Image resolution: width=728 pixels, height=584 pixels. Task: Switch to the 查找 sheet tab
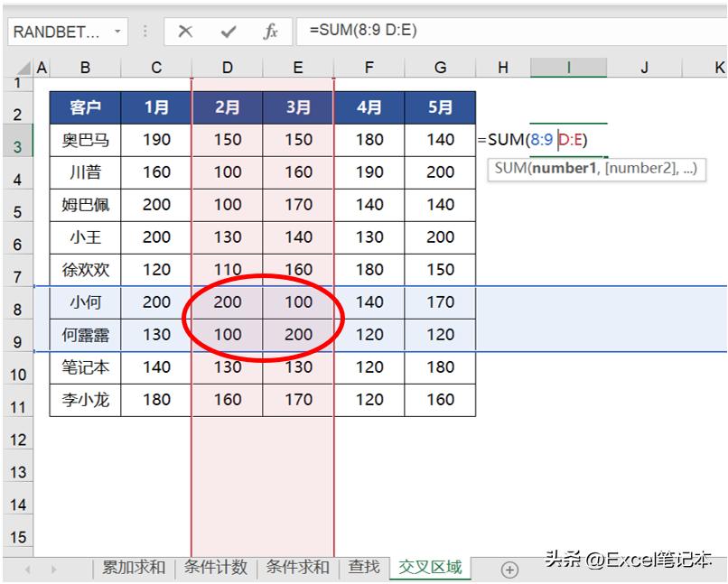point(364,570)
